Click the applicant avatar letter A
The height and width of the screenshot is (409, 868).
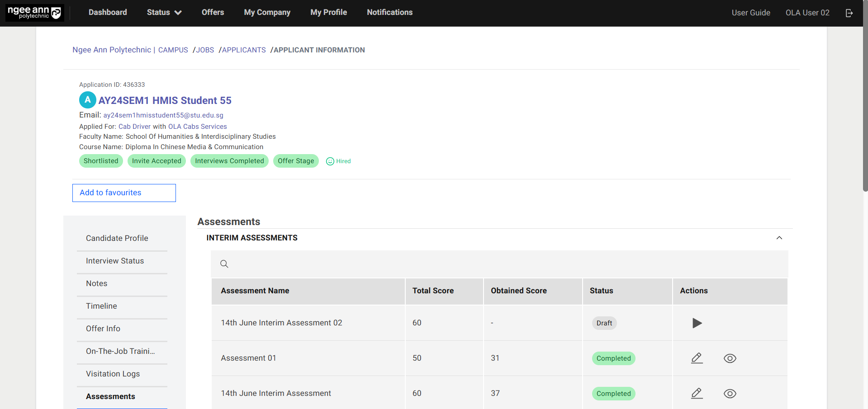click(x=87, y=100)
